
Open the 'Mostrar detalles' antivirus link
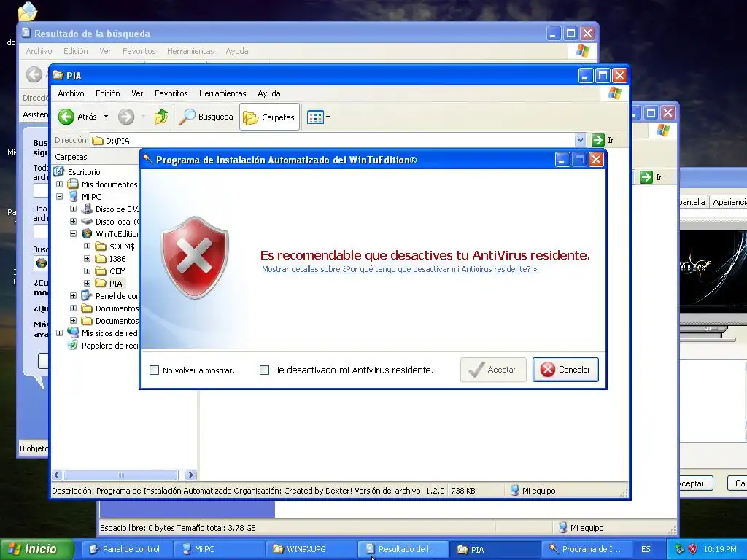[399, 269]
